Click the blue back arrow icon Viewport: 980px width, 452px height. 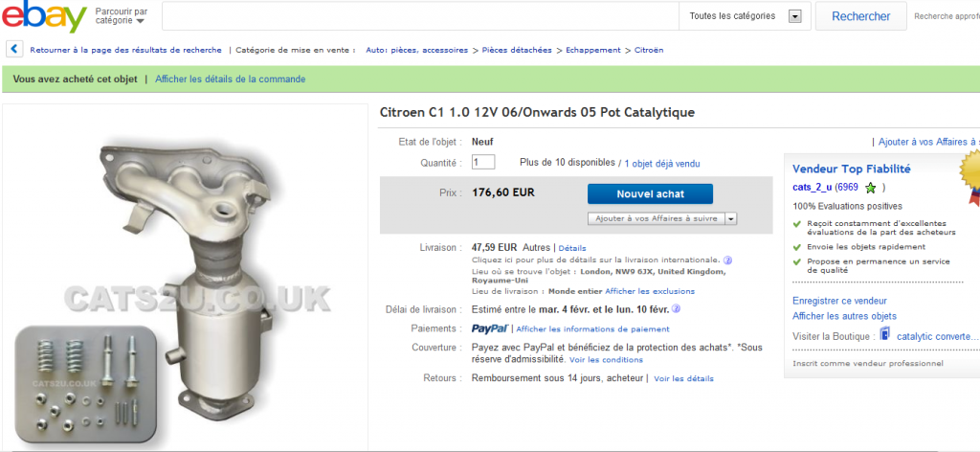(15, 50)
